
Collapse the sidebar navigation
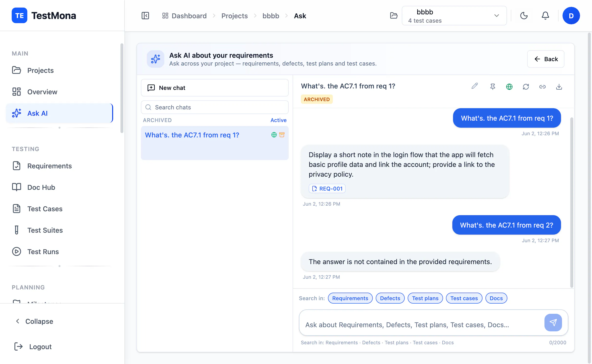click(x=34, y=321)
